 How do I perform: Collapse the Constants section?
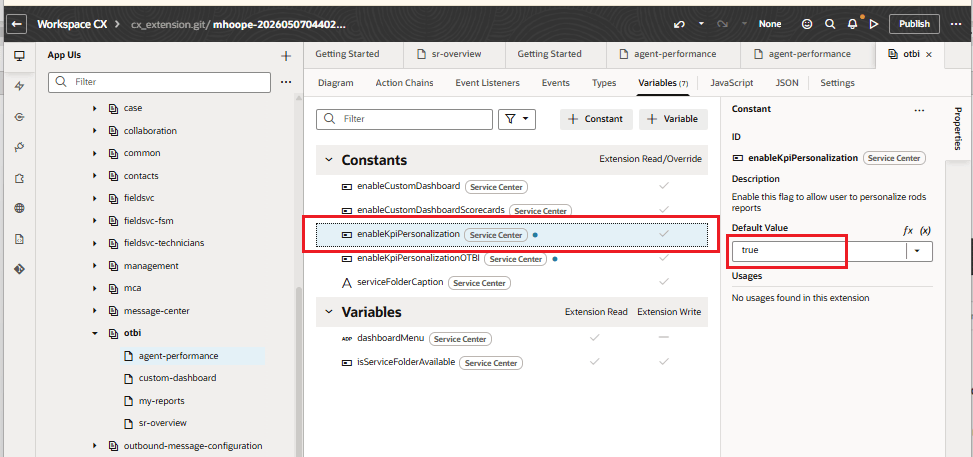328,160
